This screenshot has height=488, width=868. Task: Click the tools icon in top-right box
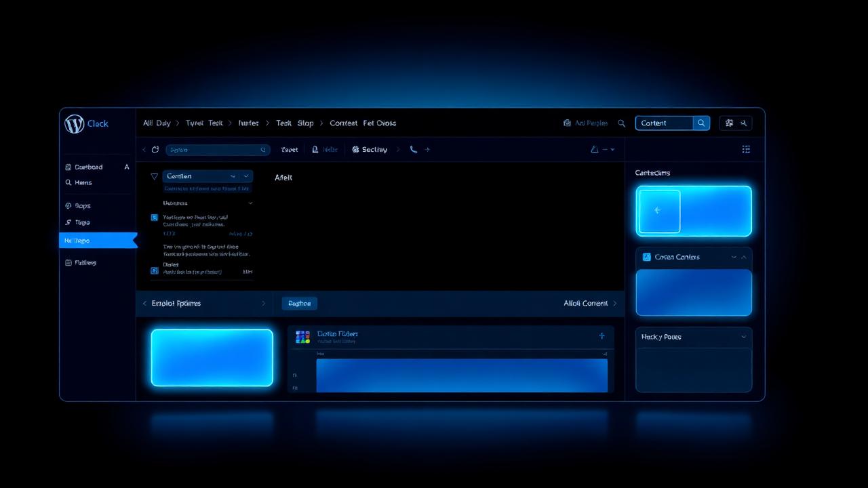(x=744, y=123)
